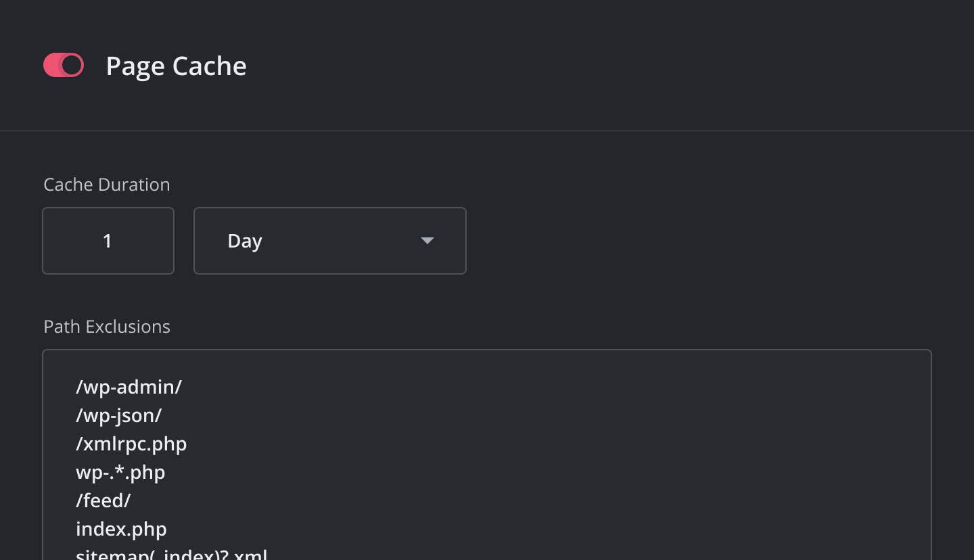Click the Path Exclusions label

106,327
